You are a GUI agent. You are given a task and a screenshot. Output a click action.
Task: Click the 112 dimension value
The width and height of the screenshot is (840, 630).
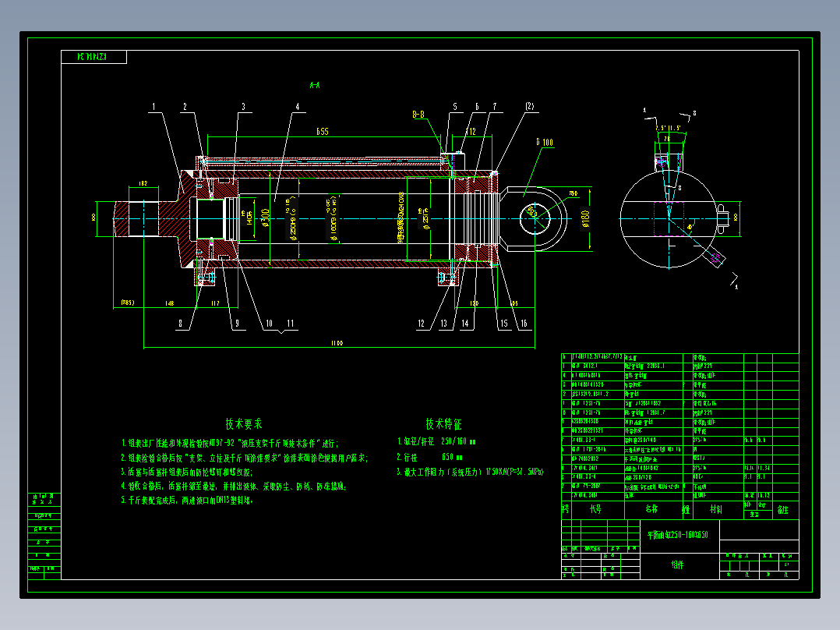coord(471,131)
